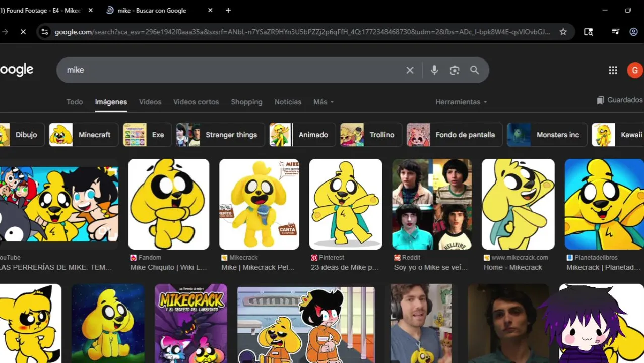Open Mikecrack y el Secreto del Laberinto cover

tap(191, 323)
